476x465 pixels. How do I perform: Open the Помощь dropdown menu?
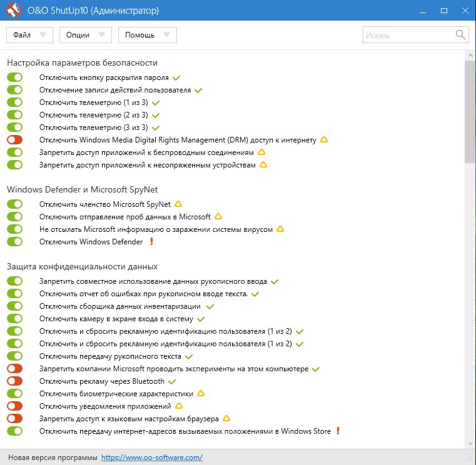pos(147,35)
